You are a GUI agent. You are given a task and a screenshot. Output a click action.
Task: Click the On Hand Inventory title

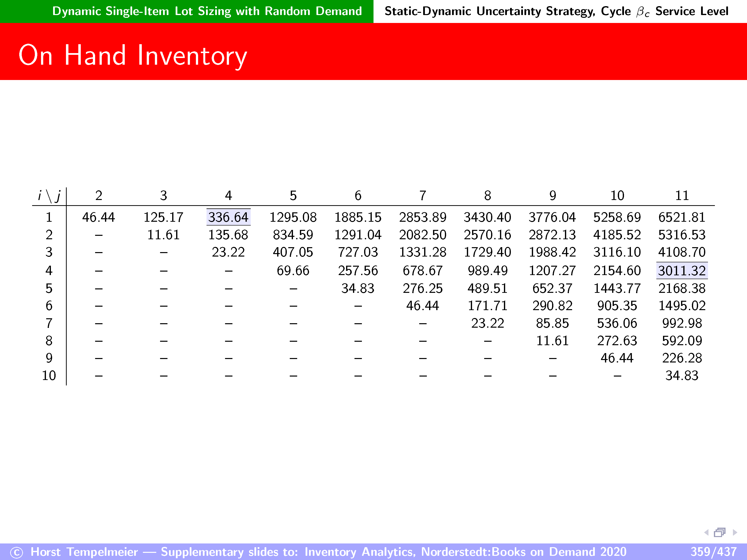click(x=133, y=55)
